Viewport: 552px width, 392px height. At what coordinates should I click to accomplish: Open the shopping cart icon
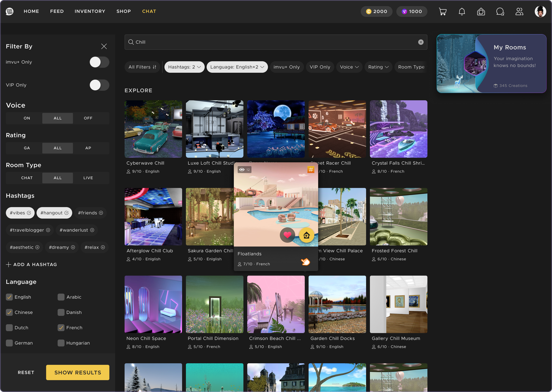(x=443, y=12)
